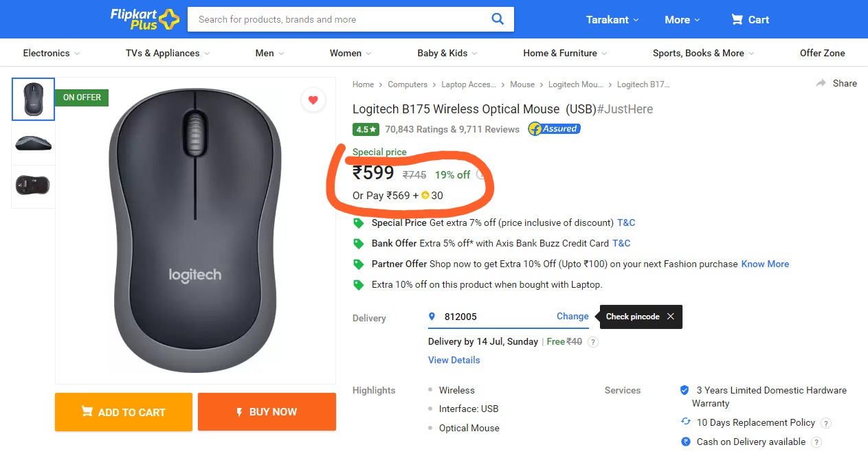
Task: Click the Replacement Policy help icon
Action: 826,423
